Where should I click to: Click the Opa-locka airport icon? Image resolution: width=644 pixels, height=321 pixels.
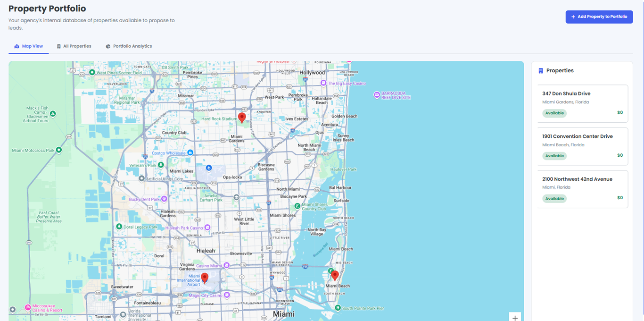(x=209, y=168)
